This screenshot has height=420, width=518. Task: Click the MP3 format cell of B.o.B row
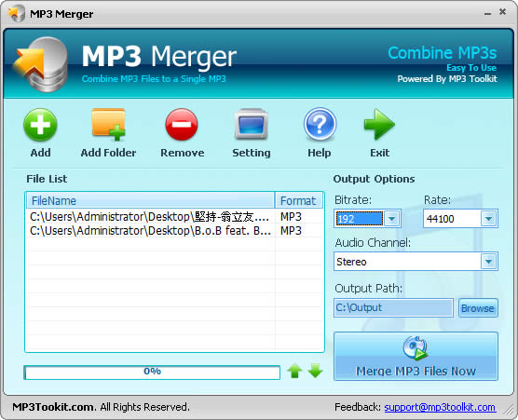pos(291,230)
